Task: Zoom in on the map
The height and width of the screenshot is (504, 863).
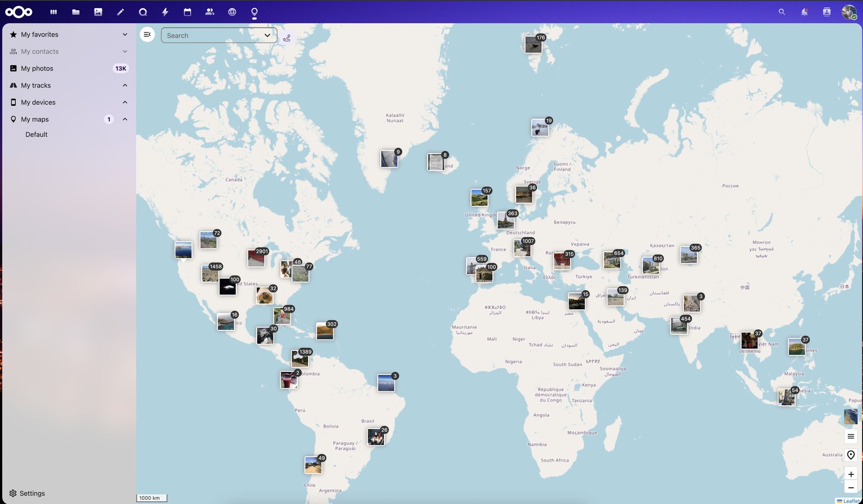Action: pos(851,474)
